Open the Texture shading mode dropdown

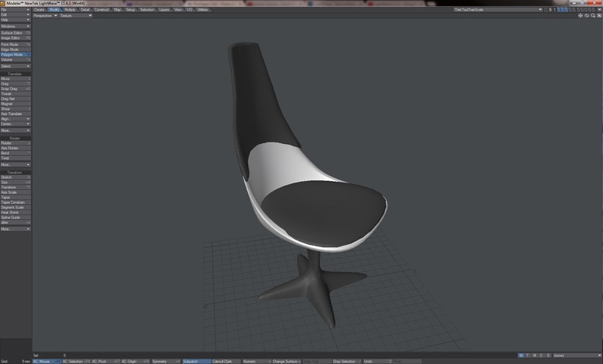75,16
